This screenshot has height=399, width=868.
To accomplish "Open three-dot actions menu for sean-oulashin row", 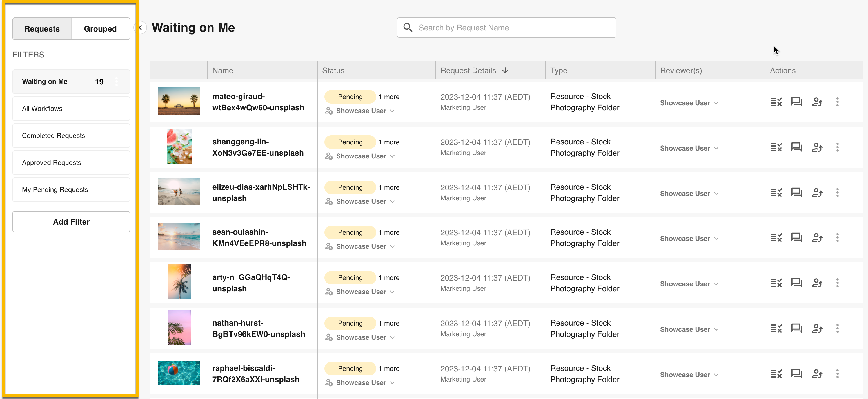I will [837, 238].
